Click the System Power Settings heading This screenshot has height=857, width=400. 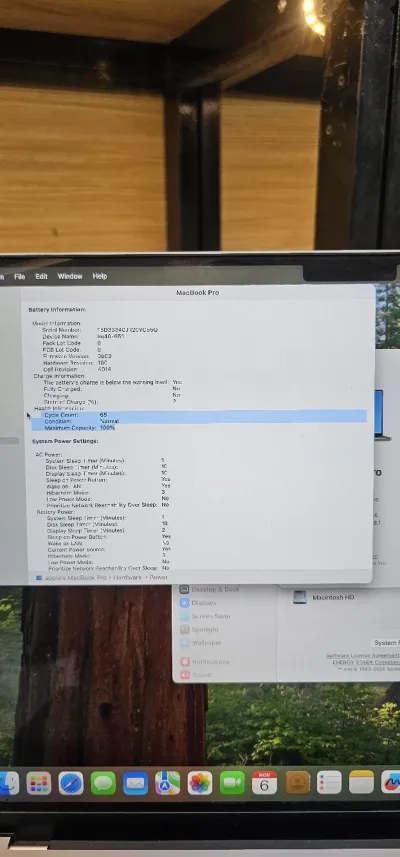click(x=65, y=441)
